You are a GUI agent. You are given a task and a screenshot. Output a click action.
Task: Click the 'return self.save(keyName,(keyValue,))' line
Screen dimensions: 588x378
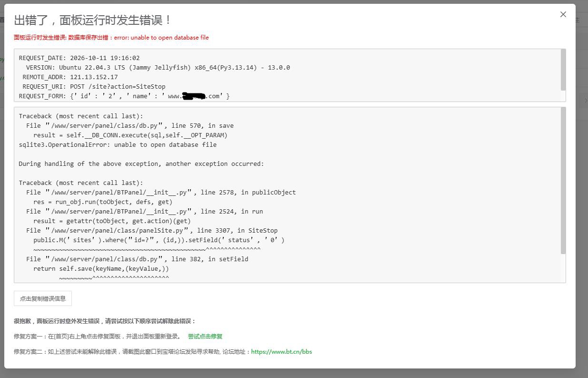tap(101, 268)
